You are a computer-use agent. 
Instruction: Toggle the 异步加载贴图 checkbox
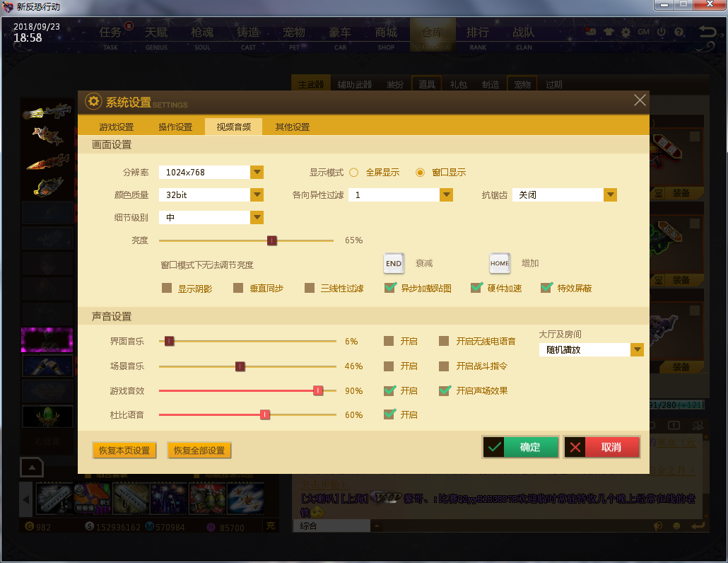point(390,288)
